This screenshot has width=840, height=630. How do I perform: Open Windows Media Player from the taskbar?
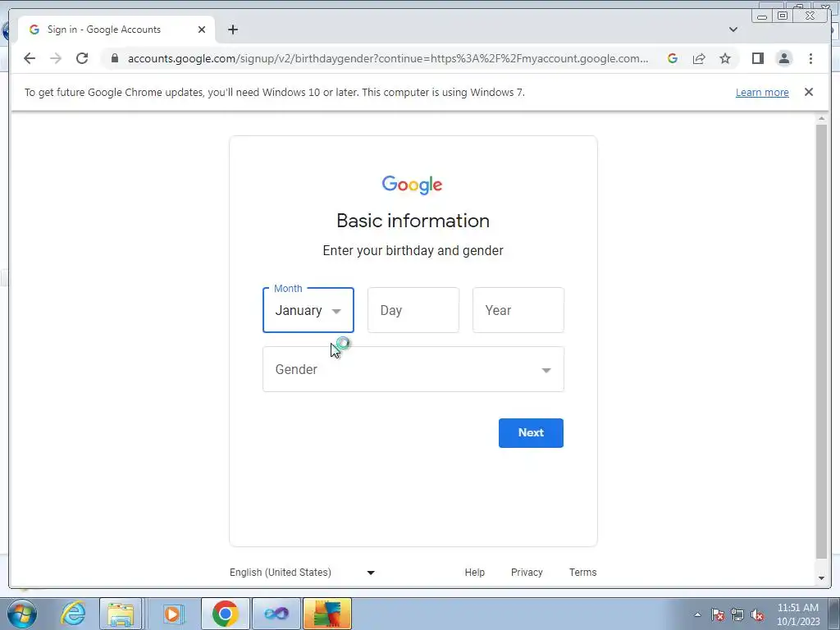172,614
